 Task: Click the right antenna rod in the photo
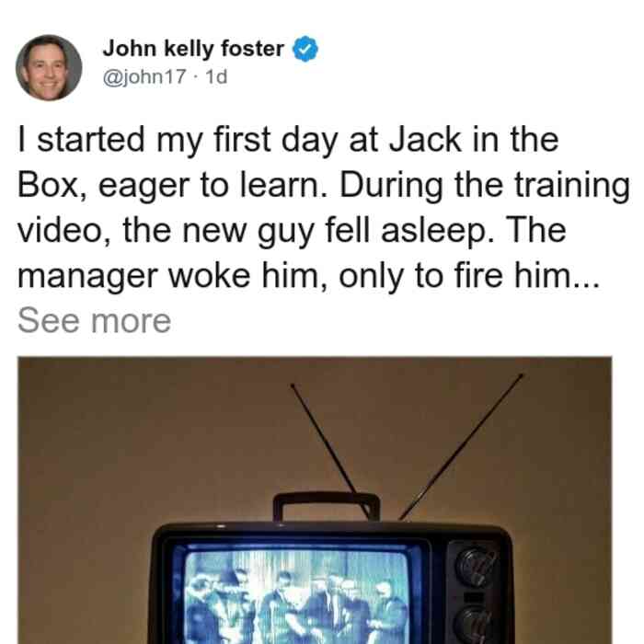tap(461, 446)
